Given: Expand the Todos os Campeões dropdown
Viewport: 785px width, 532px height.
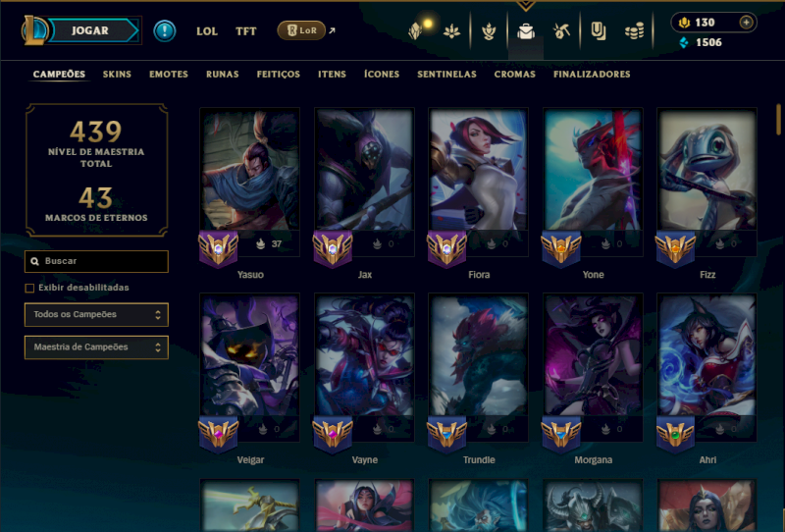Looking at the screenshot, I should [x=96, y=315].
